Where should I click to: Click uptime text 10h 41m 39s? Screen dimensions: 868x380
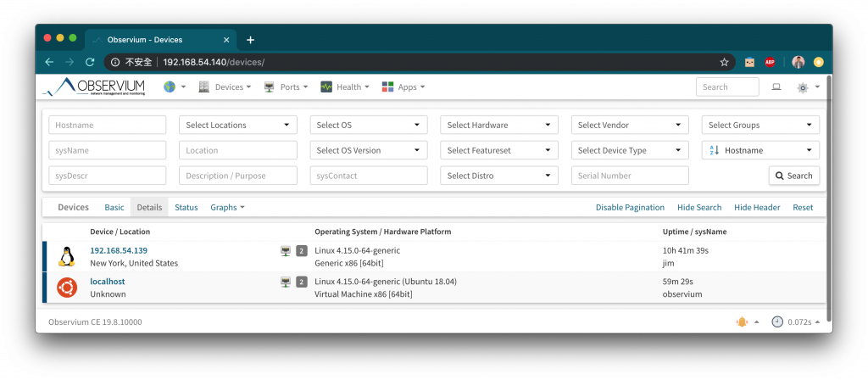point(685,250)
